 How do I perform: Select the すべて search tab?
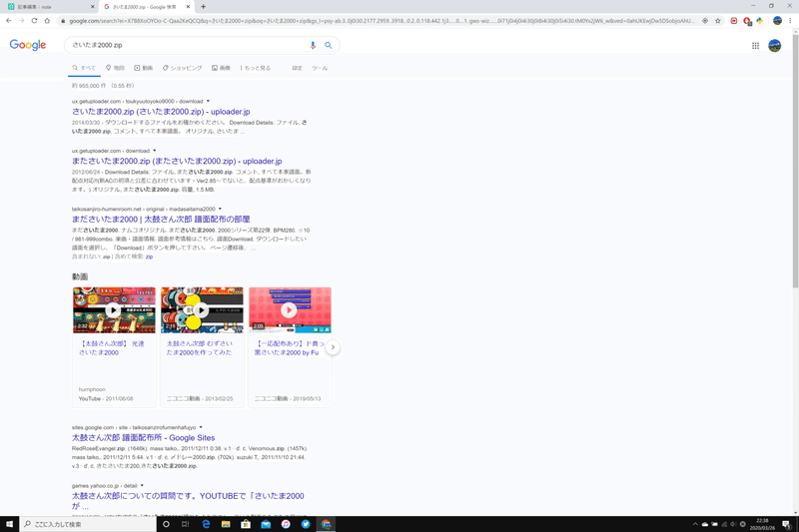[84, 68]
